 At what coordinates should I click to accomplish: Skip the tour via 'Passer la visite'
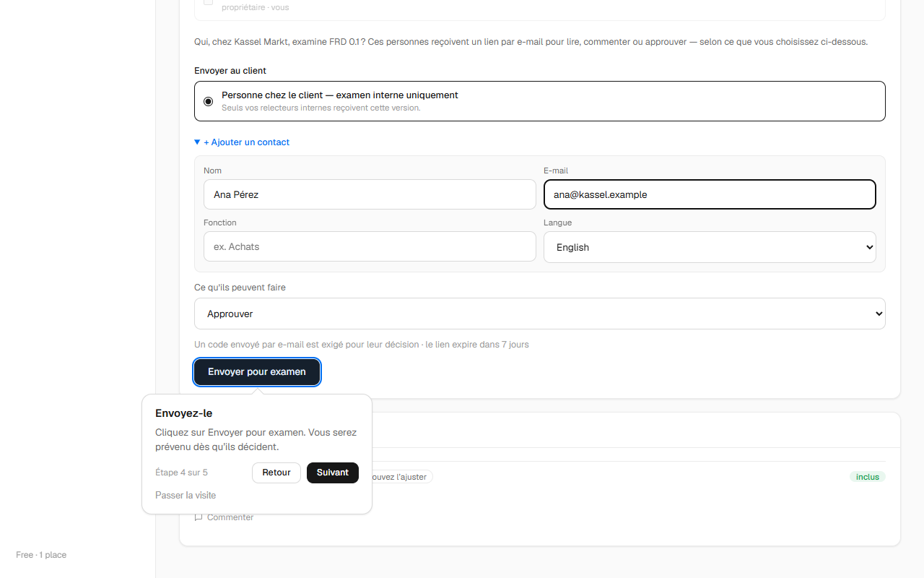(186, 496)
